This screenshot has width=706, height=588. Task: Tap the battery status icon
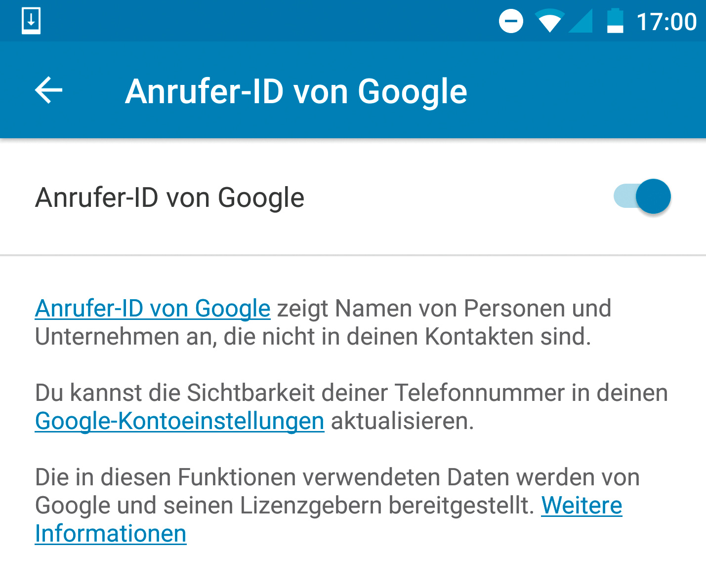[x=615, y=22]
